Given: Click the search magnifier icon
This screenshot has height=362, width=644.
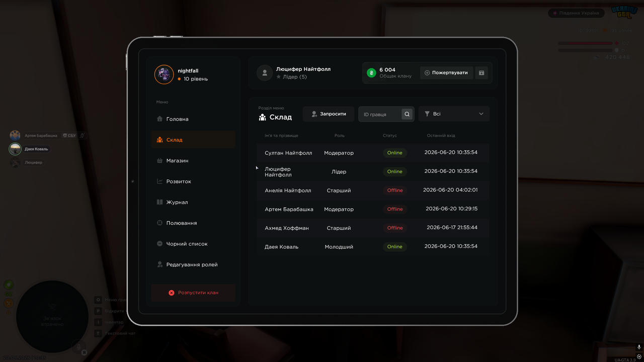Looking at the screenshot, I should 407,114.
